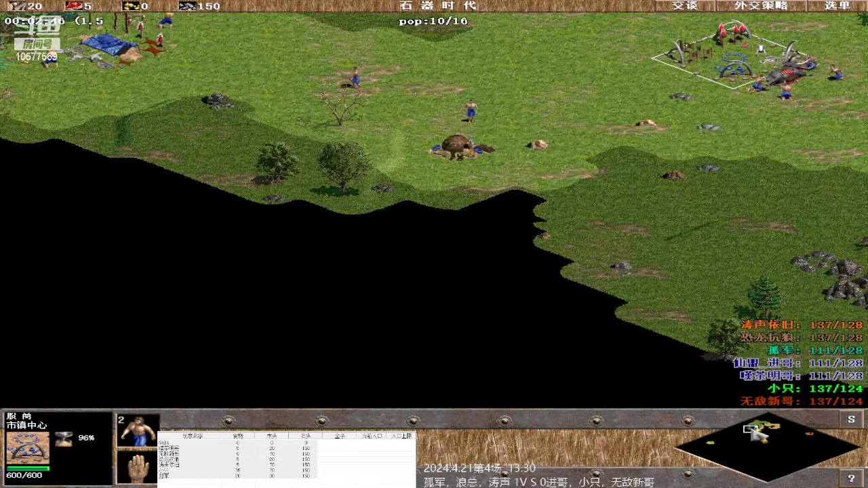Click the 当前人口 column header

tap(372, 436)
